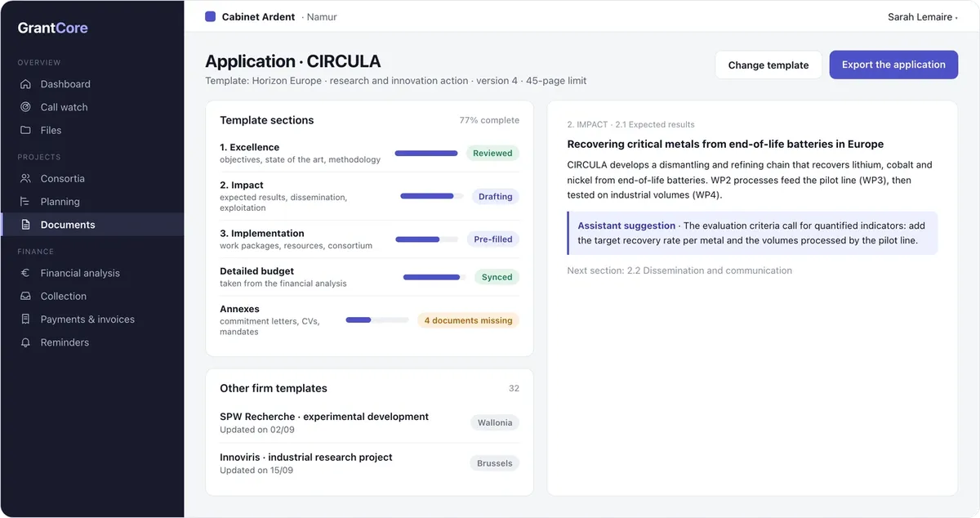
Task: Click the 77% complete label
Action: click(489, 120)
